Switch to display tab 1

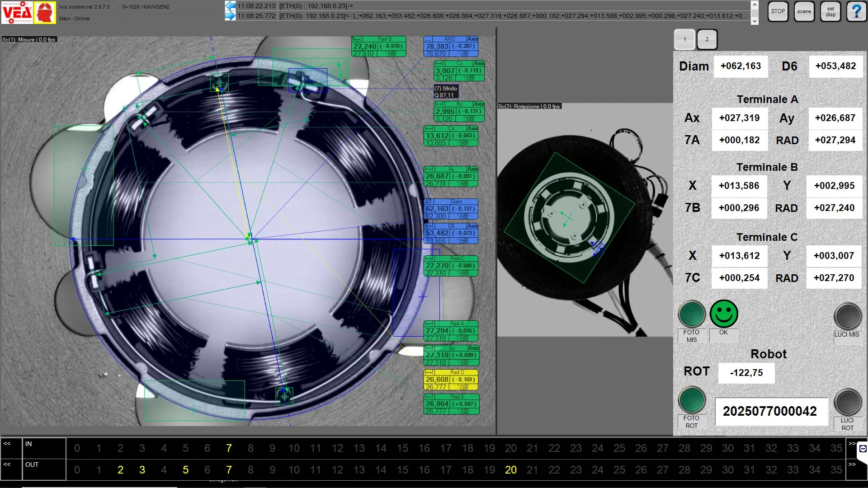click(x=684, y=39)
